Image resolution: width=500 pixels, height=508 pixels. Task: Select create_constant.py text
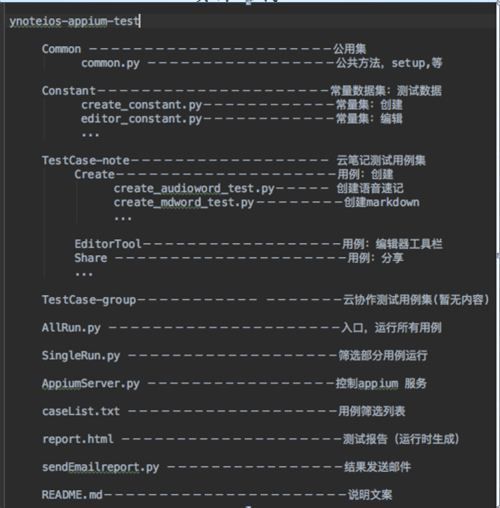(141, 105)
